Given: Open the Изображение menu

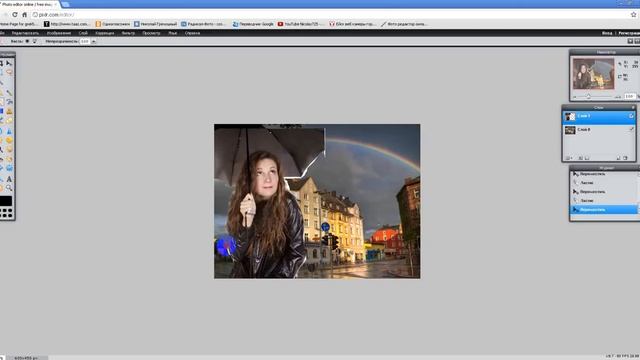Looking at the screenshot, I should tap(59, 33).
